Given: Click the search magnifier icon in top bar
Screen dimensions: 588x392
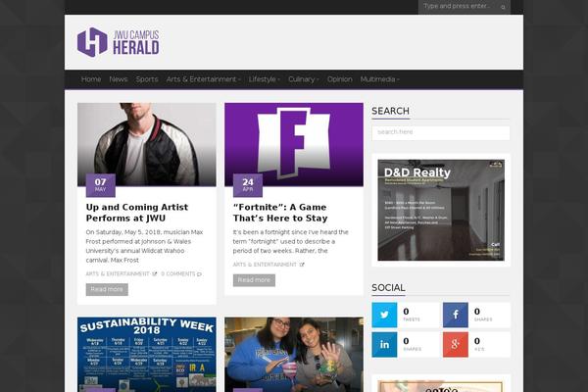Looking at the screenshot, I should 503,7.
